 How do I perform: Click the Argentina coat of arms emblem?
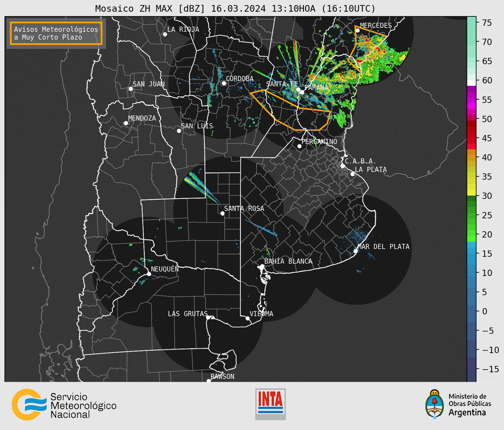pyautogui.click(x=435, y=404)
